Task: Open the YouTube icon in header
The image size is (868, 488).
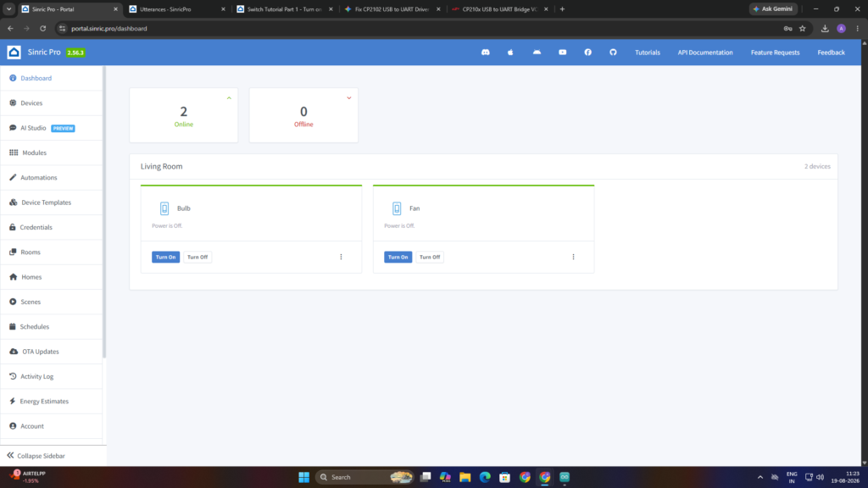Action: [563, 52]
